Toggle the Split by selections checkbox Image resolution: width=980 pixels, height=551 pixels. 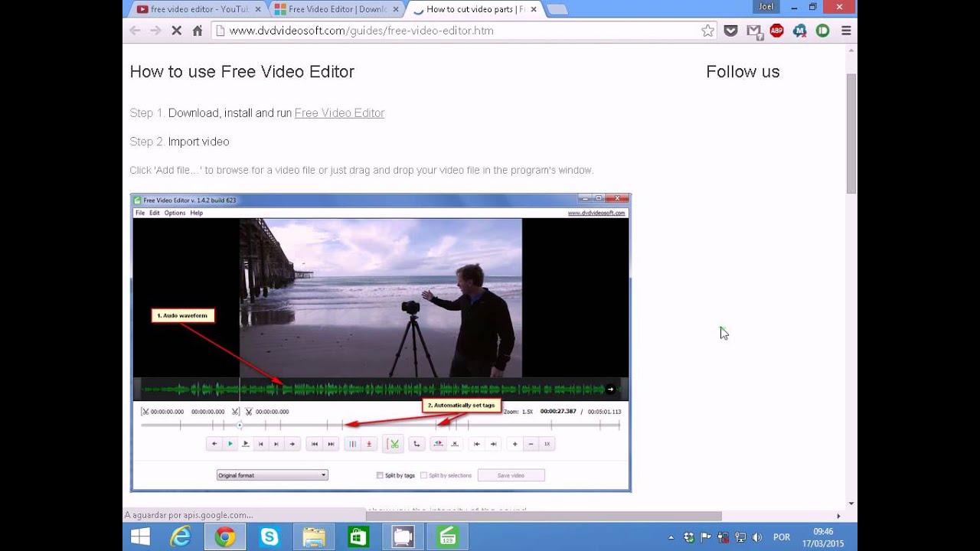[x=424, y=475]
